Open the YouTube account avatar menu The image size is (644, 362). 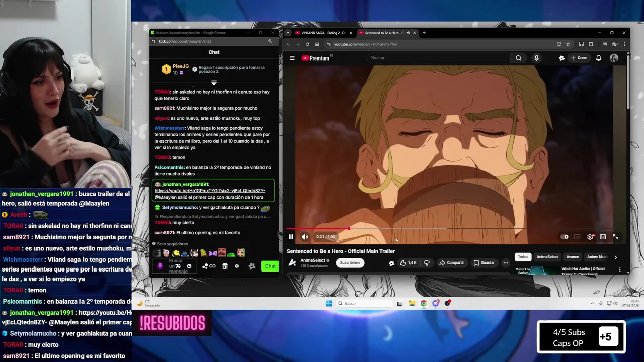[x=614, y=58]
